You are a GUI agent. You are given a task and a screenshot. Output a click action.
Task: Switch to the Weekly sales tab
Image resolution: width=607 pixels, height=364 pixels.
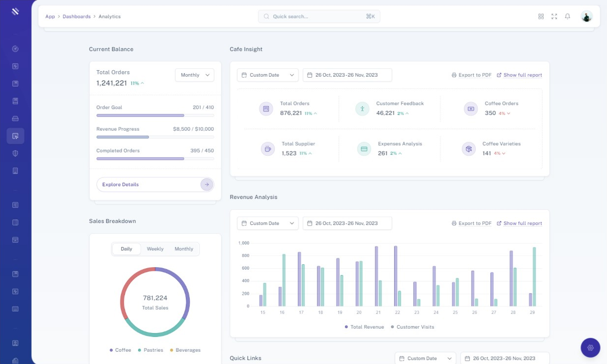[155, 249]
